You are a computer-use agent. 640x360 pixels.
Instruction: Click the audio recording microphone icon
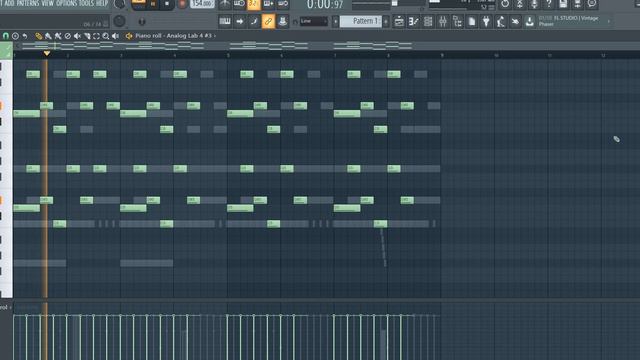(x=534, y=4)
